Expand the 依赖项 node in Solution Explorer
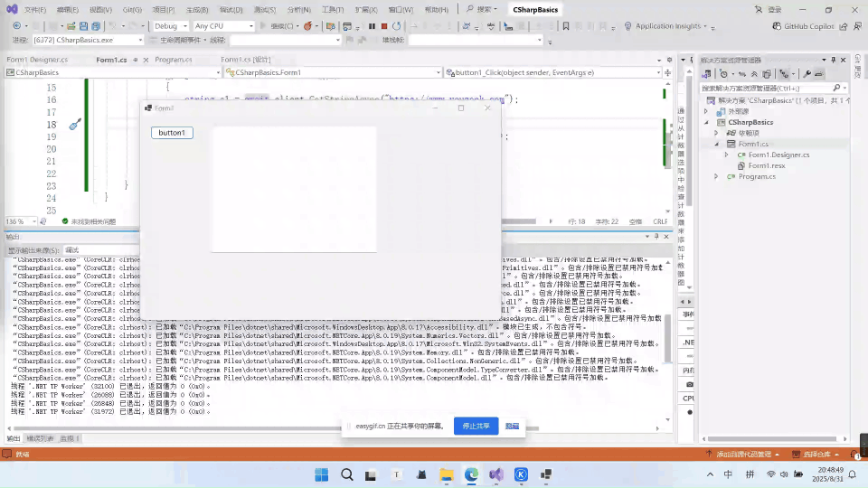 click(x=716, y=133)
